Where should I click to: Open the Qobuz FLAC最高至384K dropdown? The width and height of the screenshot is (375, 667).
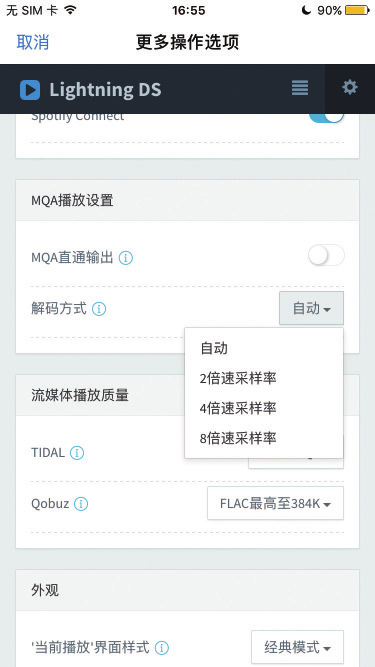(x=276, y=504)
